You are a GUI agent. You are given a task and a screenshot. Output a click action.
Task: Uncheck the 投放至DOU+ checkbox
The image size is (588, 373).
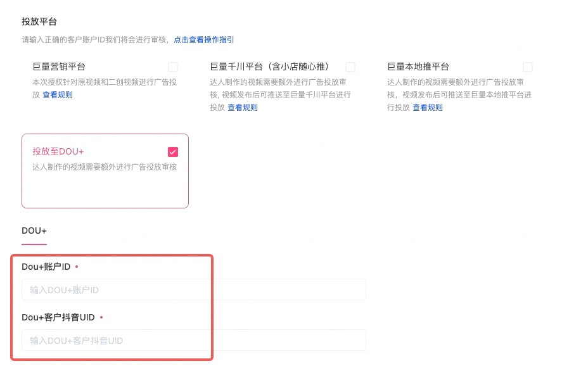coord(173,152)
